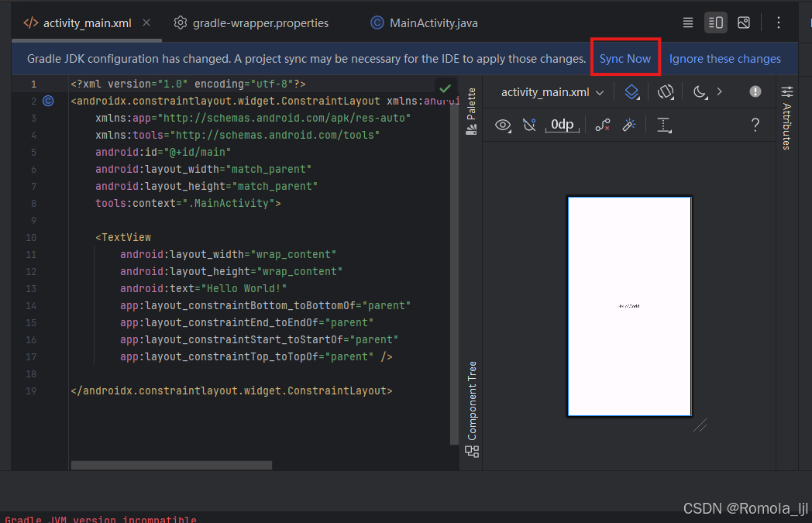Open the pack and align tool
Viewport: 812px width, 523px height.
(664, 125)
